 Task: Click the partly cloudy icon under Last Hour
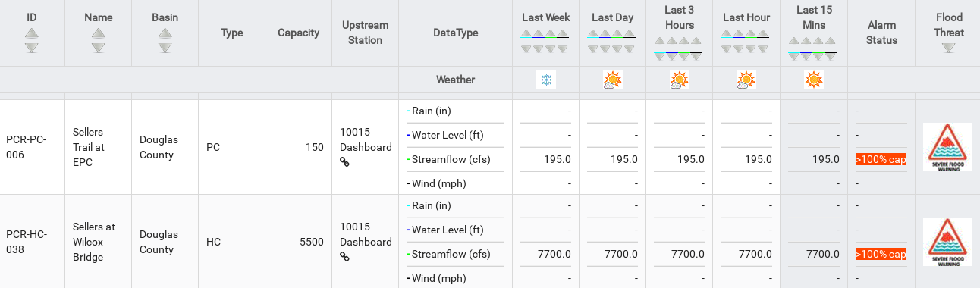pos(746,80)
